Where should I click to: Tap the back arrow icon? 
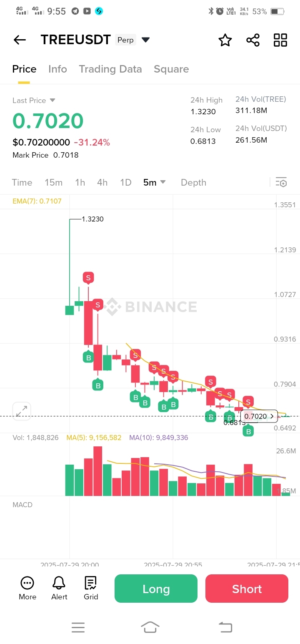click(x=20, y=40)
